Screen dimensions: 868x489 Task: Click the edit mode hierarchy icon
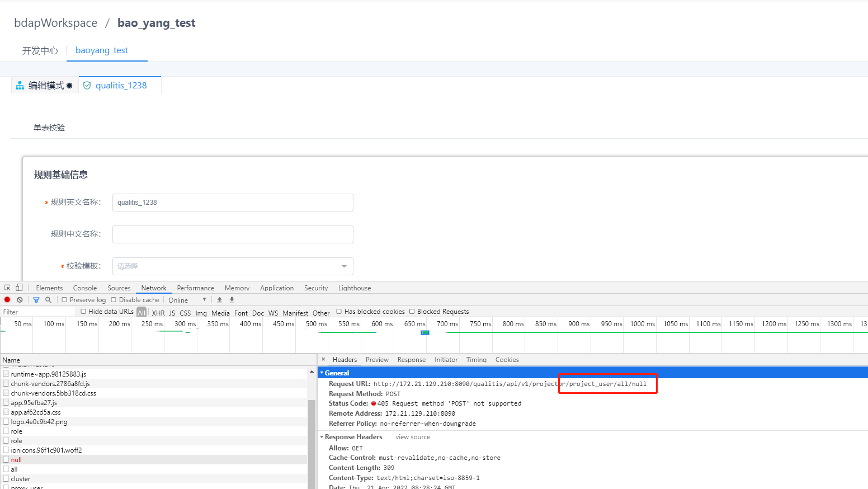20,86
